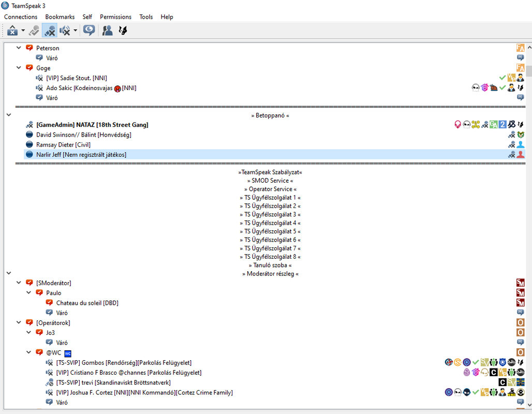Open the dropdown next to the disconnect icon
Viewport: 532px width, 414px height.
[23, 31]
